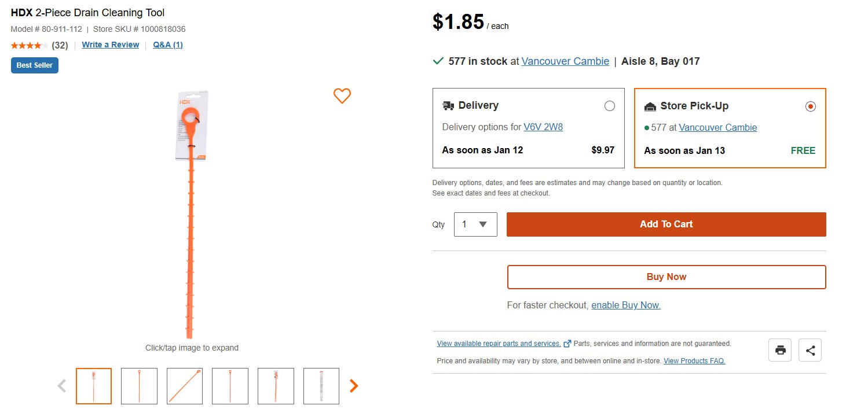This screenshot has height=409, width=868.
Task: Open the Q&A (1) link
Action: pos(168,45)
